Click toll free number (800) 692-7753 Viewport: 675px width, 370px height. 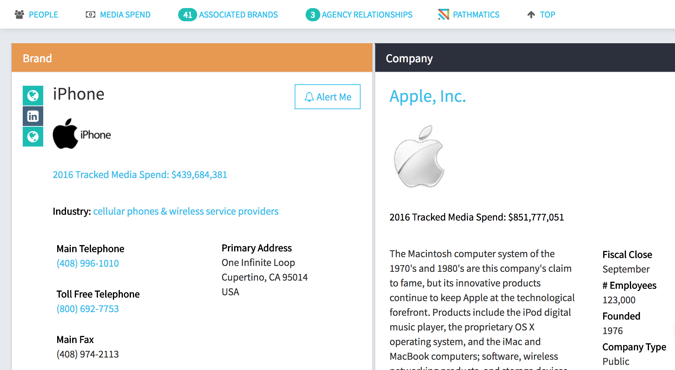tap(88, 309)
